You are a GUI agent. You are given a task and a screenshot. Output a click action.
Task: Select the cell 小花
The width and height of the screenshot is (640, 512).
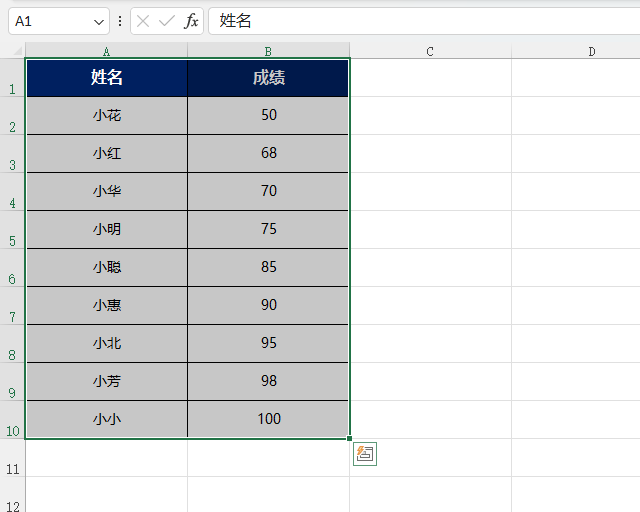point(107,116)
